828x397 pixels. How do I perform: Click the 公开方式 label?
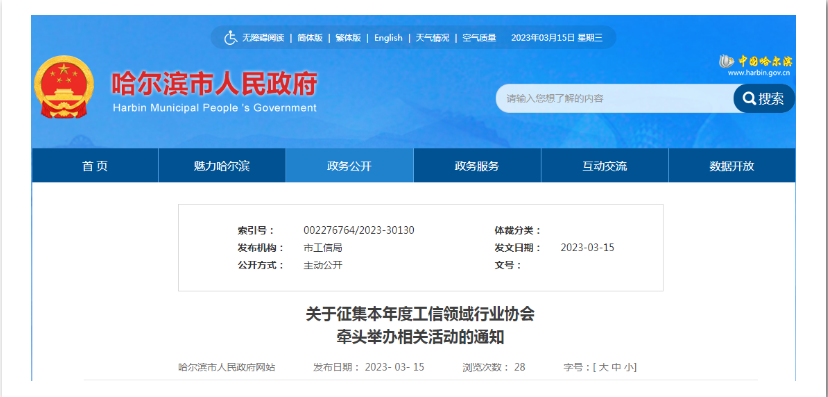pos(261,265)
